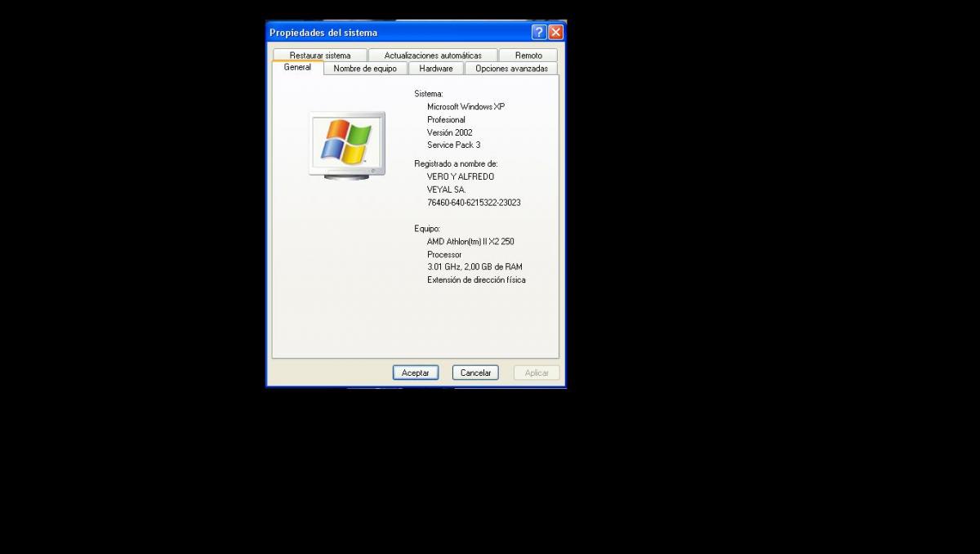This screenshot has width=980, height=554.
Task: Show the Opciones avanzadas tab
Action: (511, 69)
